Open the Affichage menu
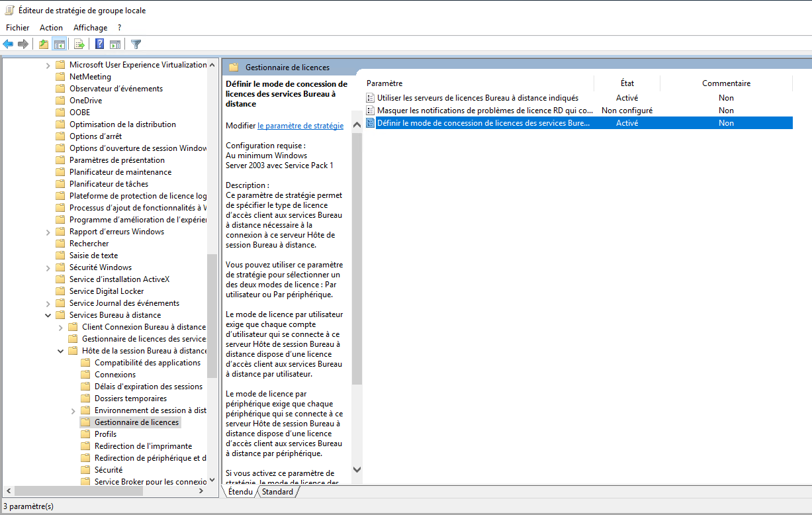This screenshot has height=515, width=812. click(90, 27)
